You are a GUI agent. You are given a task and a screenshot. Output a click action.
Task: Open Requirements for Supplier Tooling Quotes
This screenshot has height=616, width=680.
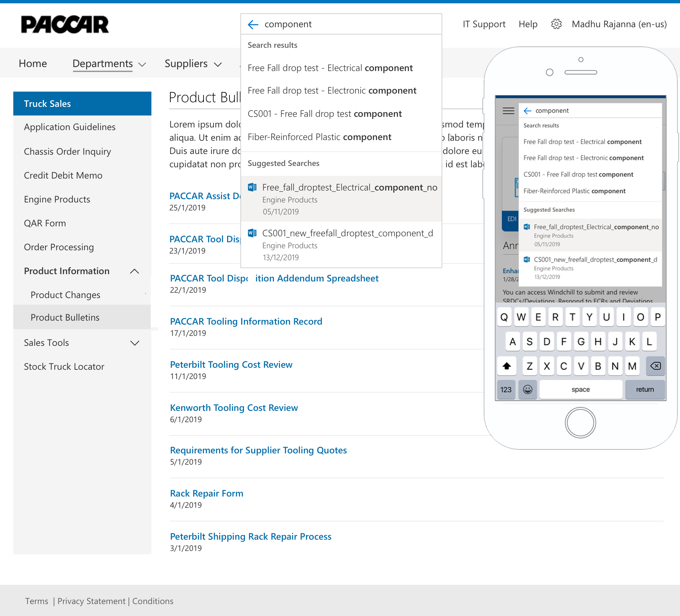(x=258, y=450)
